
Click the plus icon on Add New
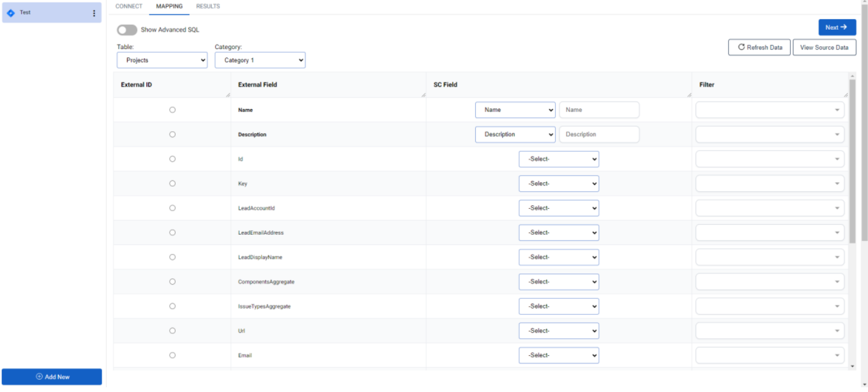tap(38, 377)
